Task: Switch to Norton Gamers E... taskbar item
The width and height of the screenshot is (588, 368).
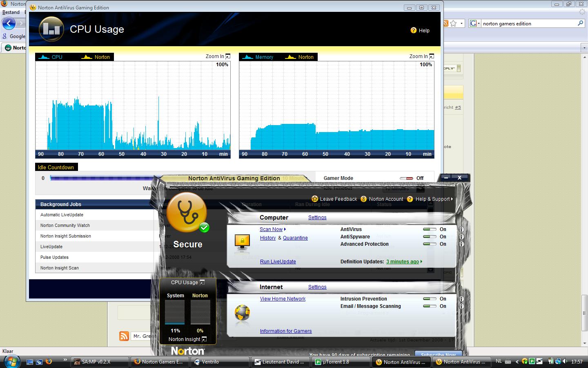Action: [x=160, y=362]
